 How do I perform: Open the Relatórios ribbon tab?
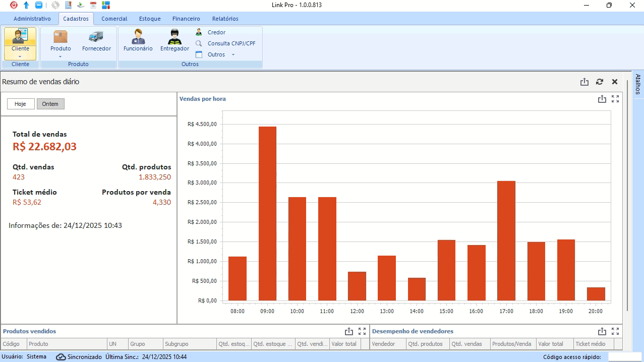(x=225, y=19)
